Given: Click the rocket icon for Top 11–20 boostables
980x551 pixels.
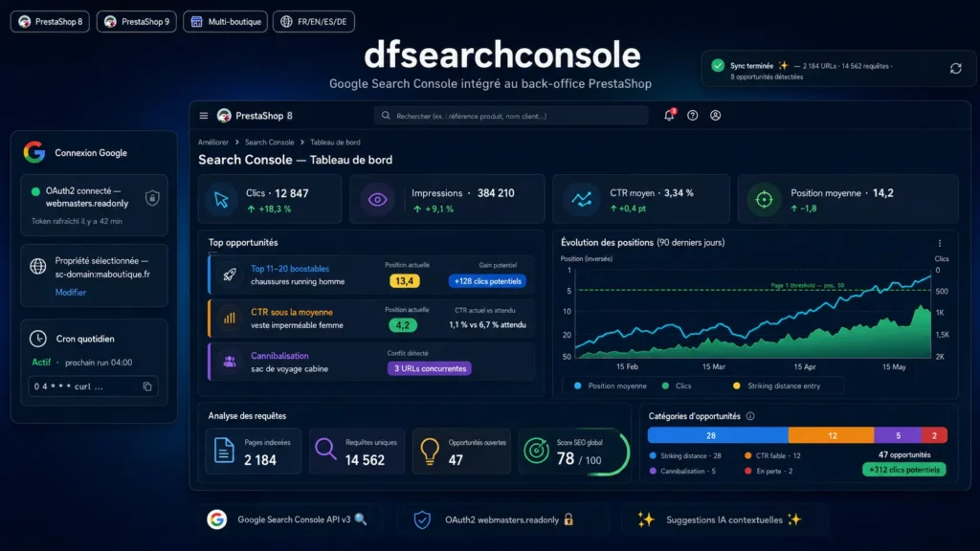Looking at the screenshot, I should point(230,275).
